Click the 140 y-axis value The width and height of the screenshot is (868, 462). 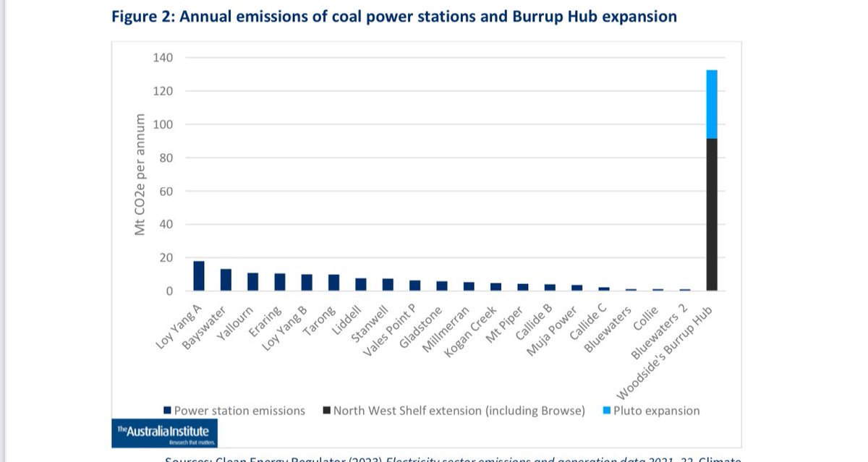click(163, 58)
